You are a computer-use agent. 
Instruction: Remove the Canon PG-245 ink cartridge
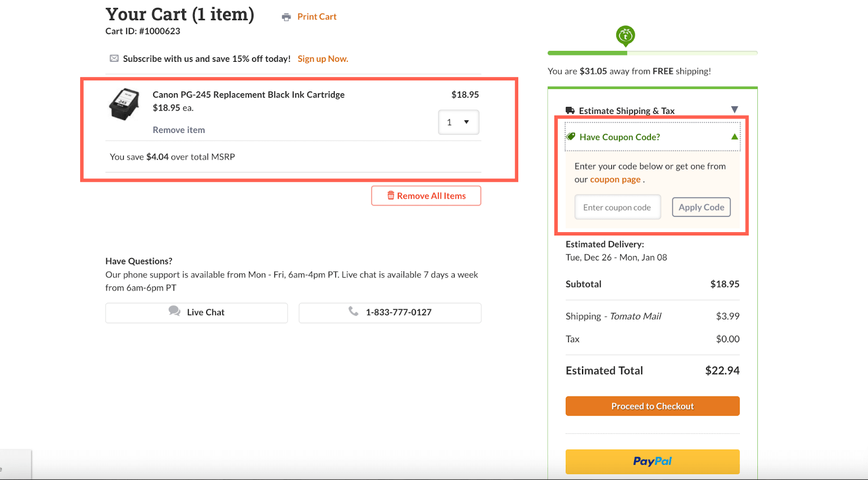tap(178, 130)
